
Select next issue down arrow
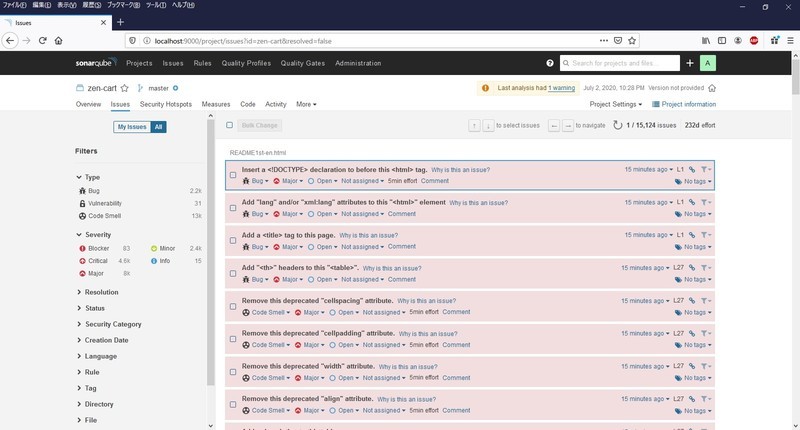[x=488, y=125]
